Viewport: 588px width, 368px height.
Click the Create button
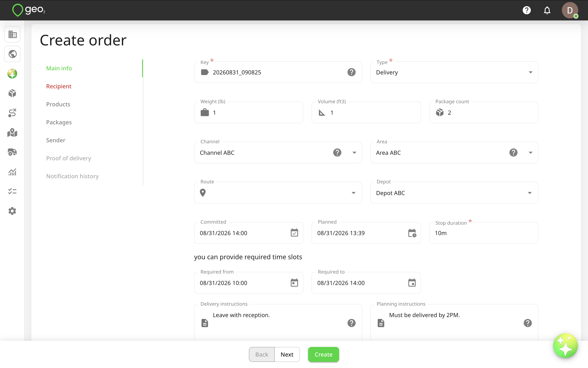click(x=323, y=354)
